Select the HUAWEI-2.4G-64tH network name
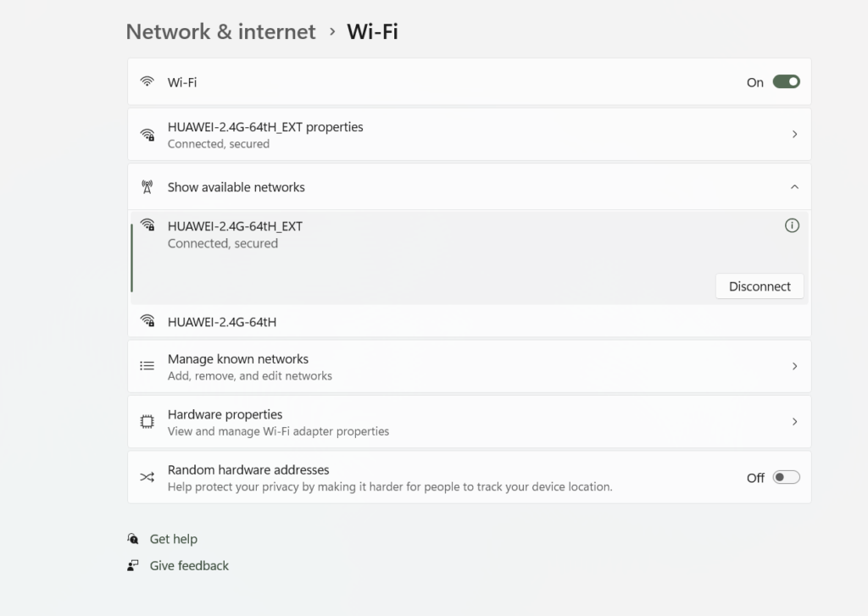The image size is (868, 616). point(222,322)
